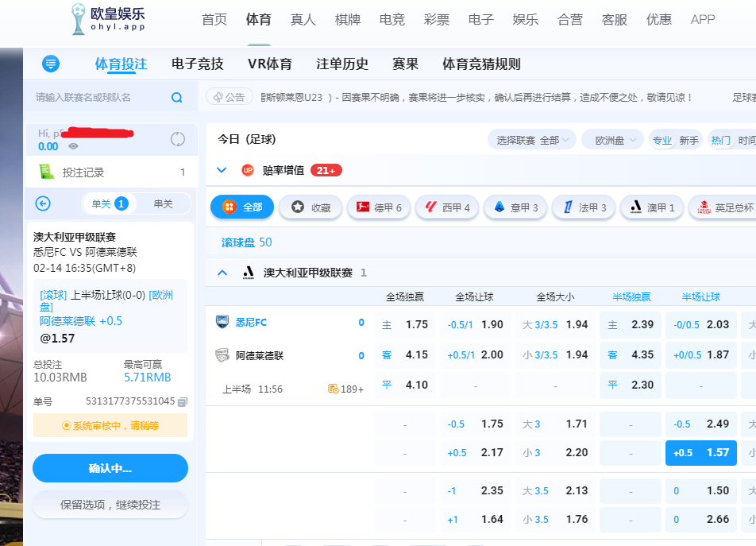
Task: Click the league or team search field
Action: click(x=99, y=98)
